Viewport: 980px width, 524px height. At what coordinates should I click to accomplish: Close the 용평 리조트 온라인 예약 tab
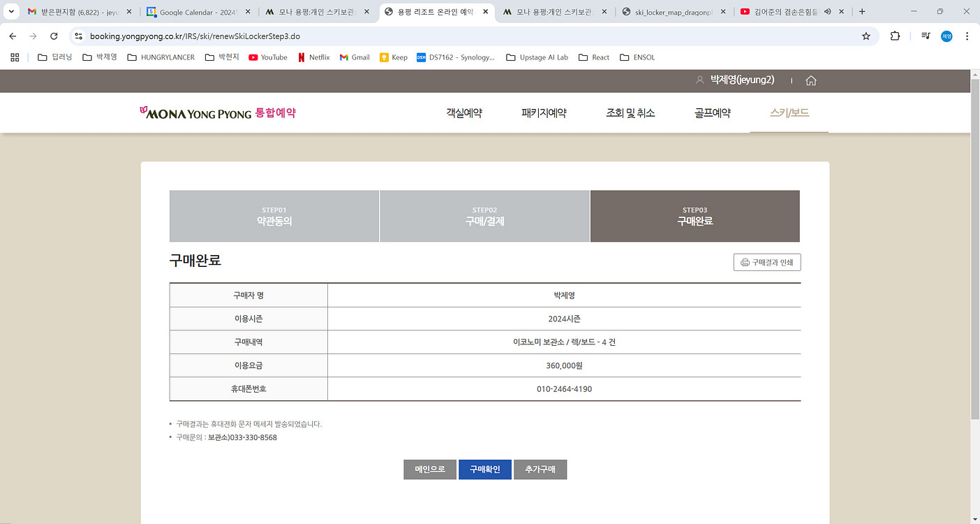point(485,12)
